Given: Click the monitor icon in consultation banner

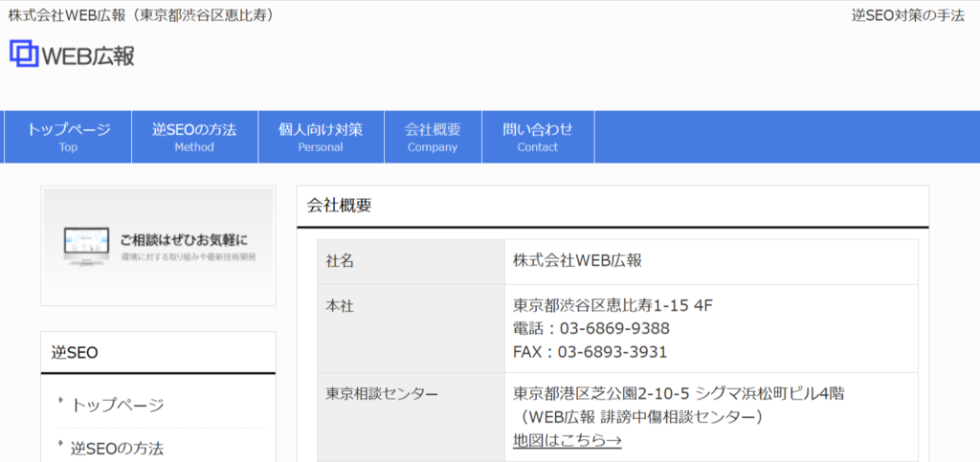Looking at the screenshot, I should (87, 247).
